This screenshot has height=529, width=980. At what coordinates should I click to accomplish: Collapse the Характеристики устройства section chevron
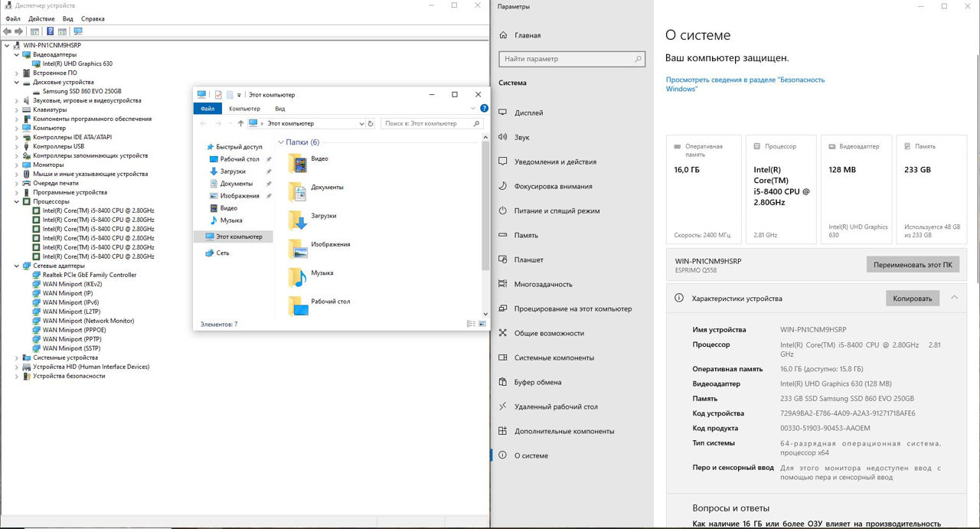tap(954, 298)
